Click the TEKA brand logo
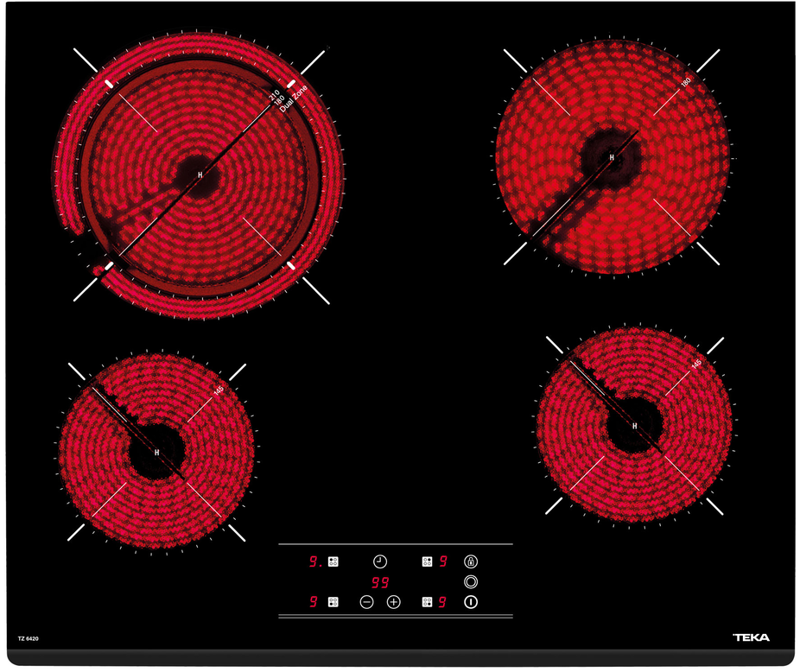Viewport: 800px width, 672px height. [750, 638]
